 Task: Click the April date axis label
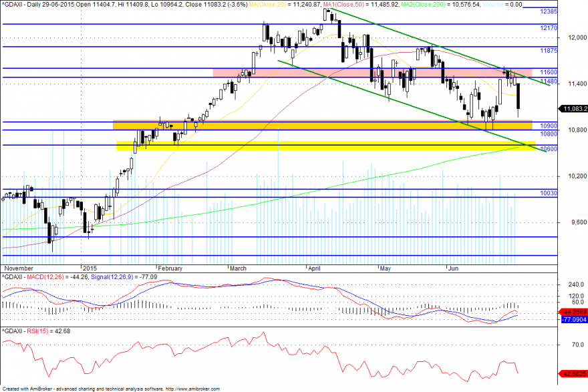314,268
